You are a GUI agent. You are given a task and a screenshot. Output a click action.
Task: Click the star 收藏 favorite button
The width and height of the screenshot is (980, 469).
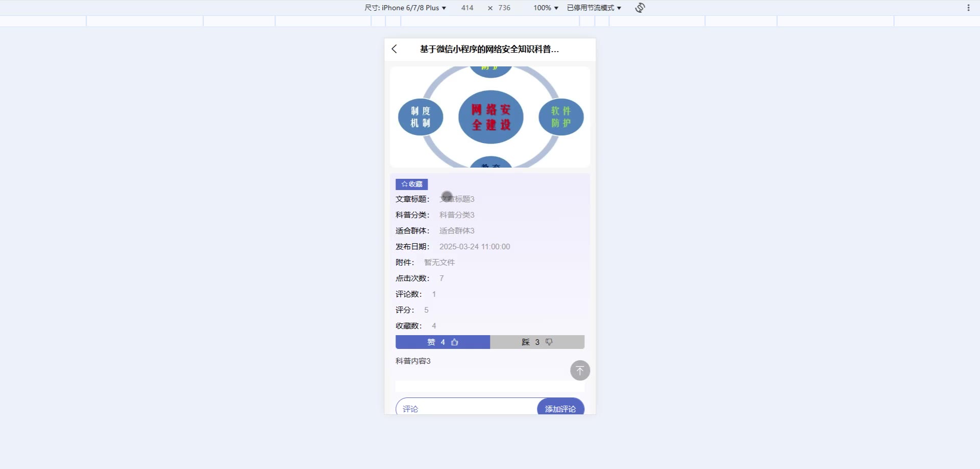tap(411, 184)
